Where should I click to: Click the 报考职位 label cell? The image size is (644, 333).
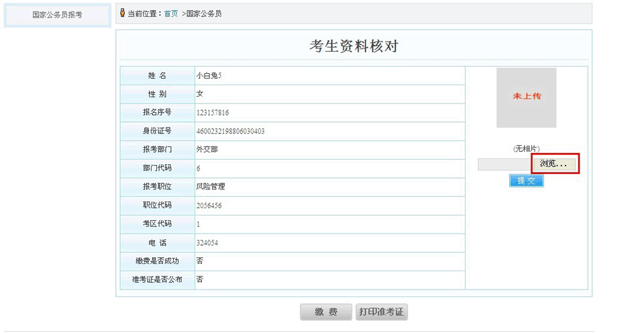[157, 187]
